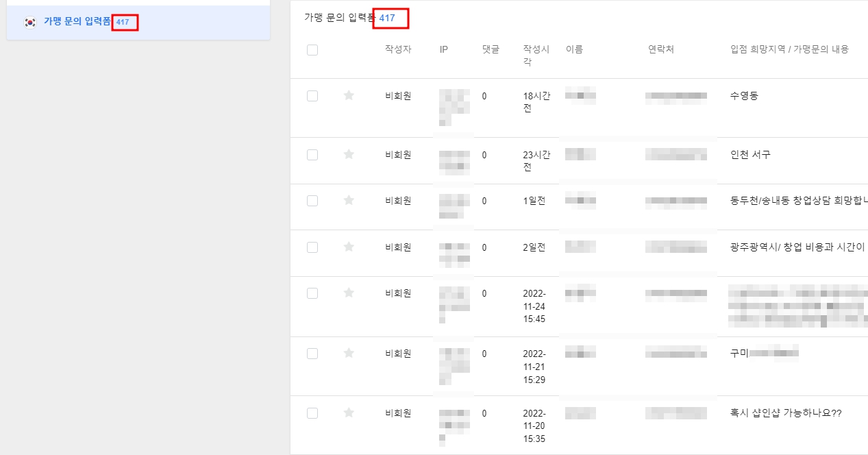Image resolution: width=868 pixels, height=455 pixels.
Task: Check the select-all checkbox in table header
Action: click(x=312, y=49)
